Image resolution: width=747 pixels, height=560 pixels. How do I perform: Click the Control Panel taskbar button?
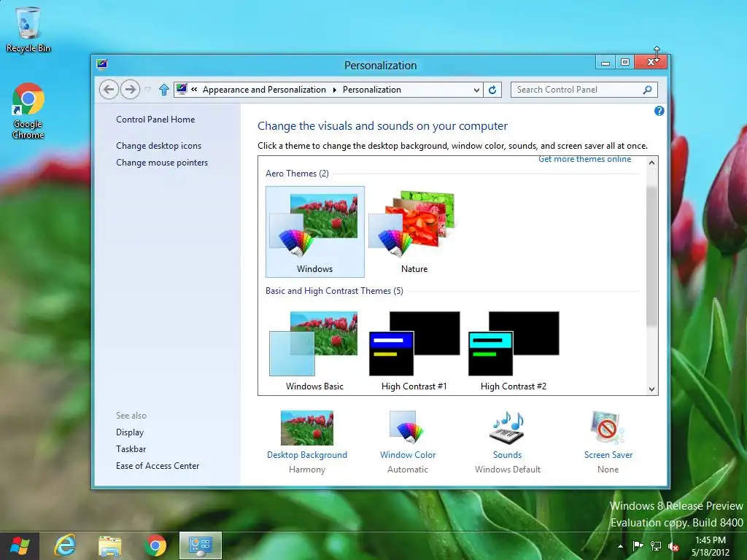pos(201,545)
